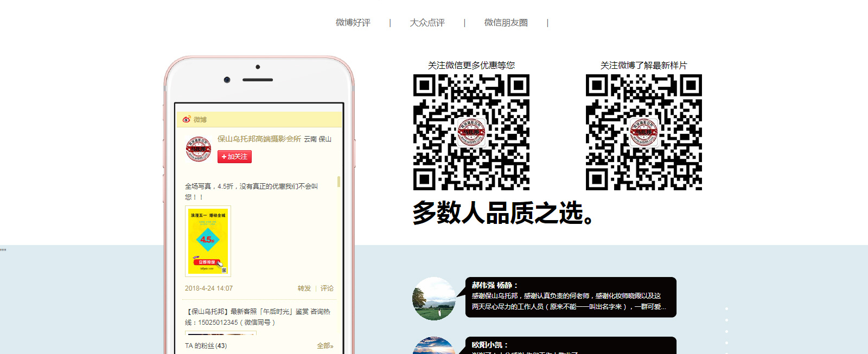Click the 关注微博了解最新样片 caption
The height and width of the screenshot is (354, 868).
coord(644,65)
